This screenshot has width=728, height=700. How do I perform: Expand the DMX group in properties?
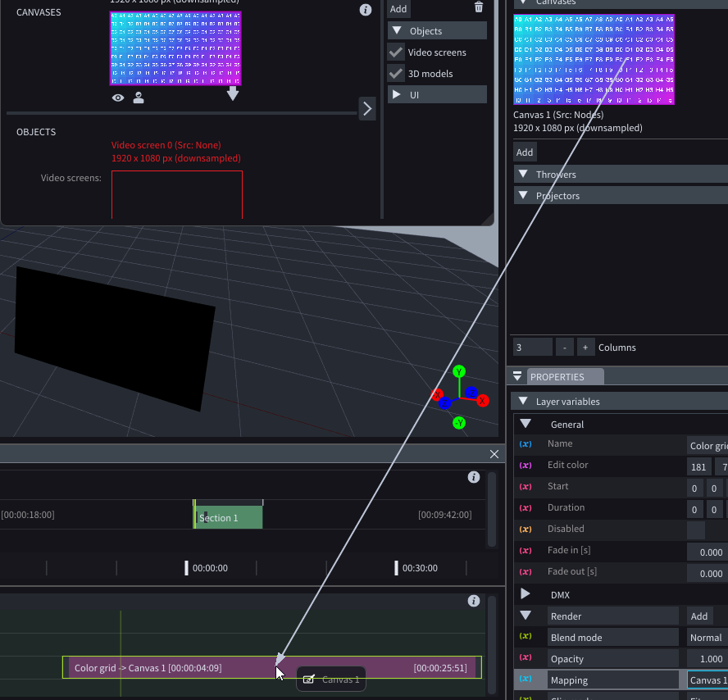[x=526, y=594]
